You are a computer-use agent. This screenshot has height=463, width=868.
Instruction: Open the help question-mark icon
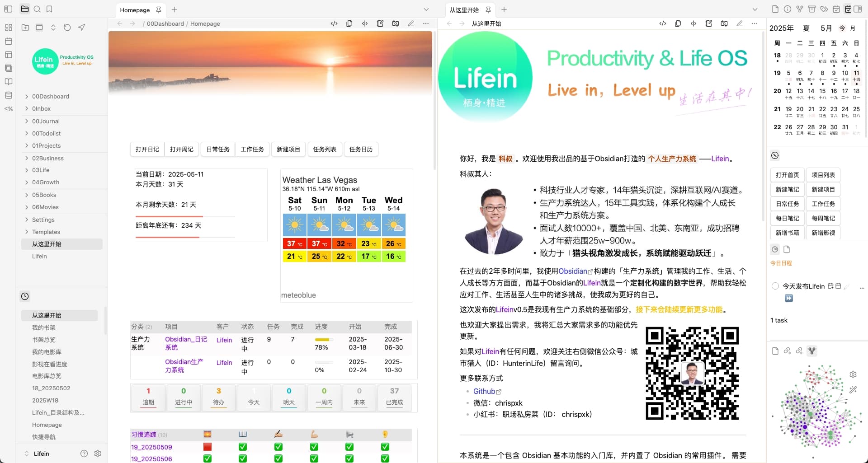(x=84, y=454)
